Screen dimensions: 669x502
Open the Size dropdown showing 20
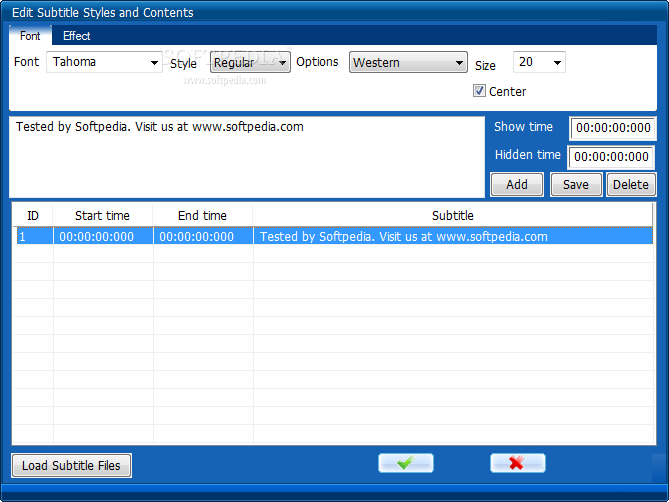(539, 62)
